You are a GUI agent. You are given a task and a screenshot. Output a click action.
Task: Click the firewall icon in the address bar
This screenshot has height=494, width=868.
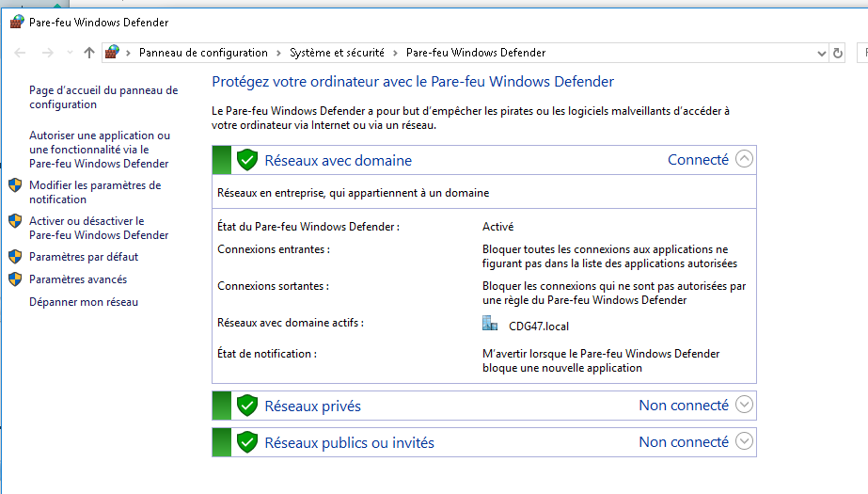(x=112, y=52)
